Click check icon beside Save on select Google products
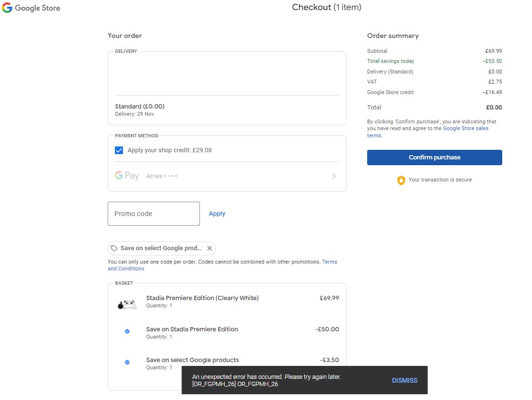Image resolution: width=532 pixels, height=400 pixels. 127,362
